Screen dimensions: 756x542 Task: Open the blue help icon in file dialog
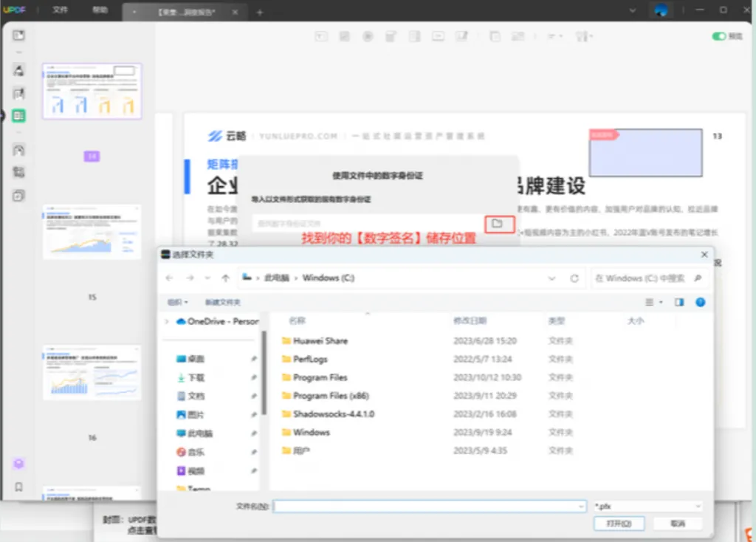[700, 302]
